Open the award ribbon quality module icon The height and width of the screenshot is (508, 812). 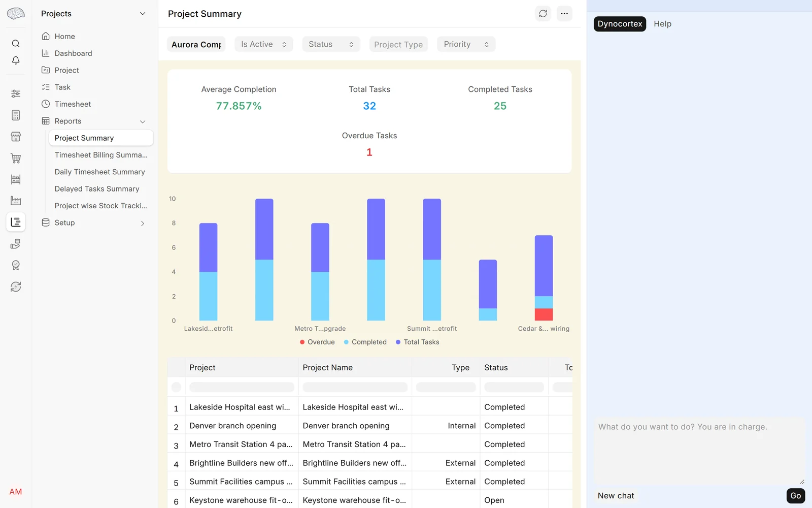(x=16, y=265)
